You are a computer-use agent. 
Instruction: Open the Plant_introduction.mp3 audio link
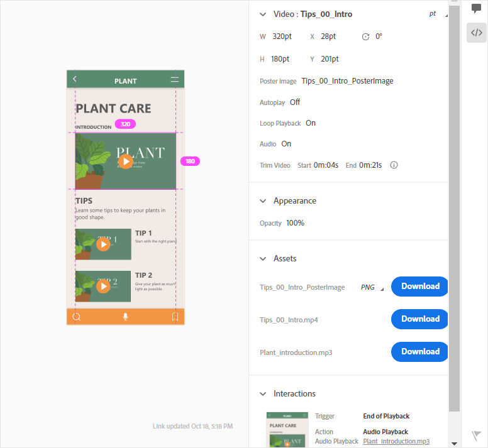coord(396,442)
